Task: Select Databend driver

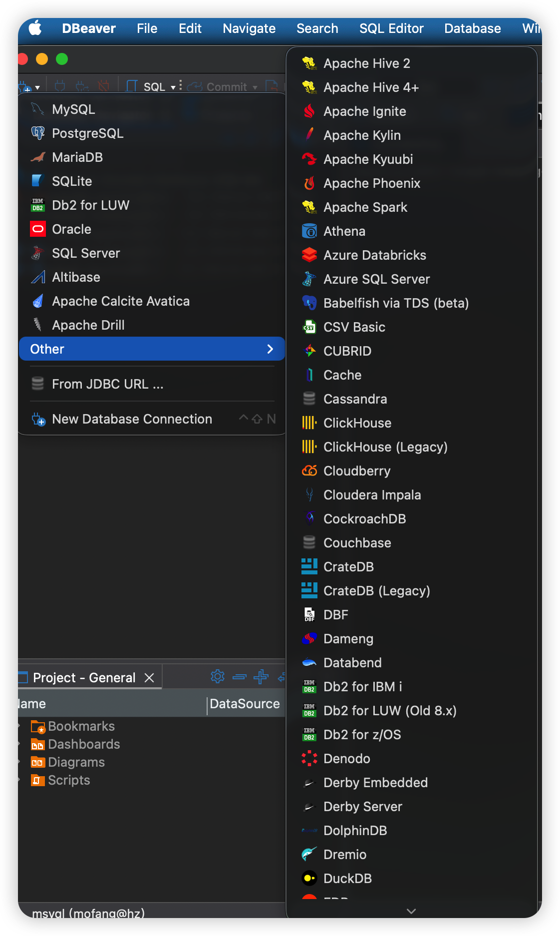Action: click(412, 663)
